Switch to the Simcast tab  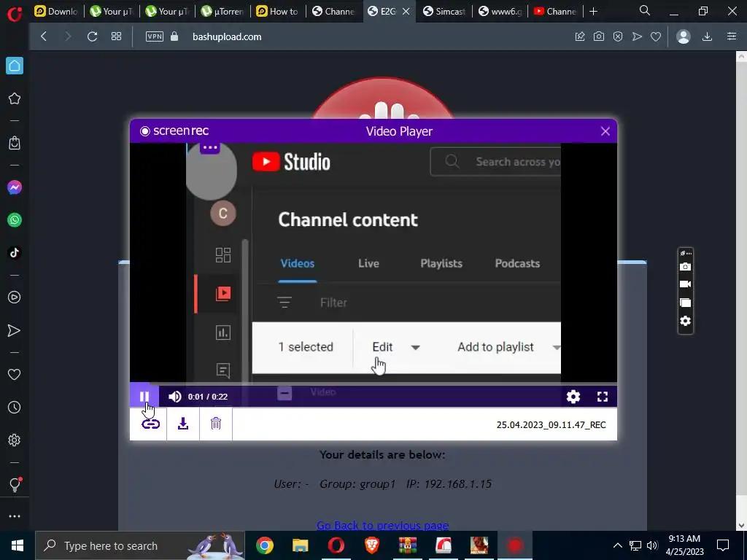[444, 12]
